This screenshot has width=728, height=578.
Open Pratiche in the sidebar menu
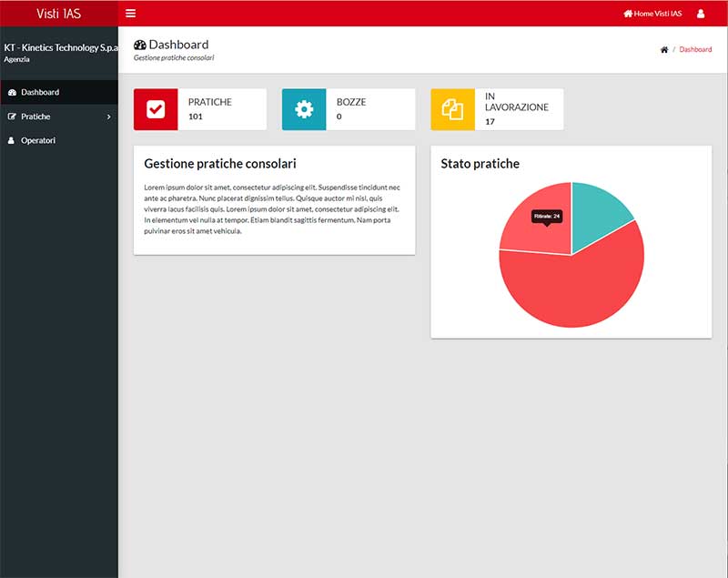[x=59, y=117]
